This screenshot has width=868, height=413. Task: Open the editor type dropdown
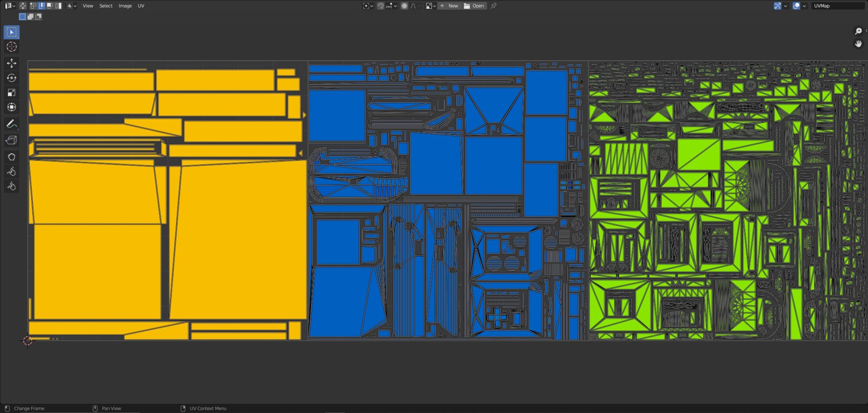click(10, 6)
